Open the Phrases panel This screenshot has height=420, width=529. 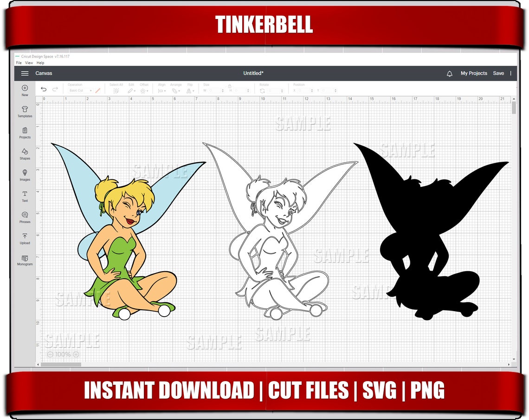click(x=24, y=217)
